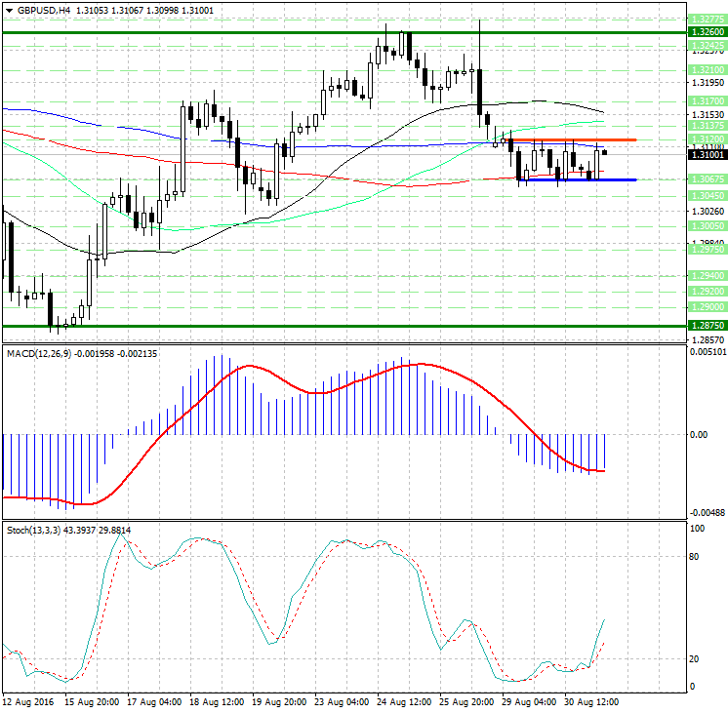Click the chart shift triangle icon at top-left
728x713 pixels.
point(7,10)
